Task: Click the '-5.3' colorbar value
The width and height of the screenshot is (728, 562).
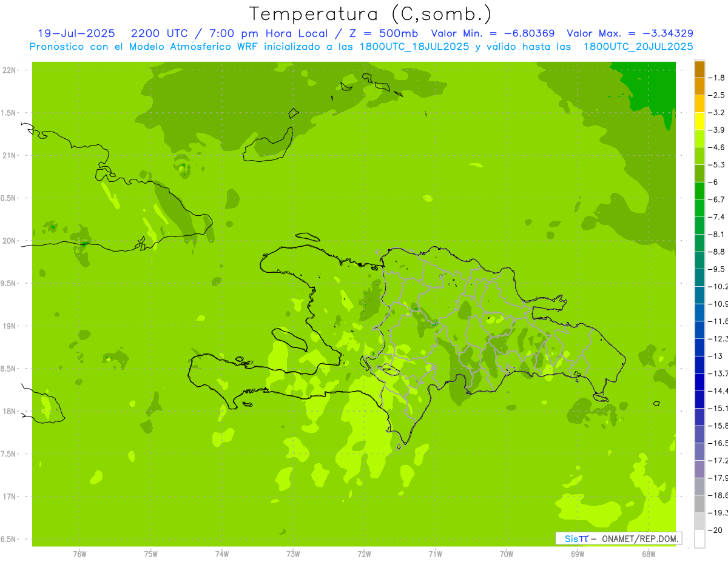Action: [x=716, y=164]
